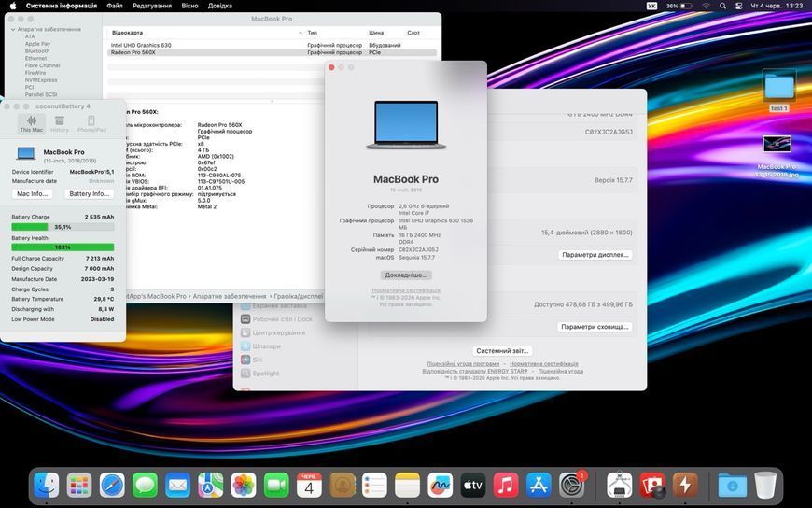Open the Trash in the Dock
Viewport: 812px width, 508px height.
pyautogui.click(x=765, y=486)
